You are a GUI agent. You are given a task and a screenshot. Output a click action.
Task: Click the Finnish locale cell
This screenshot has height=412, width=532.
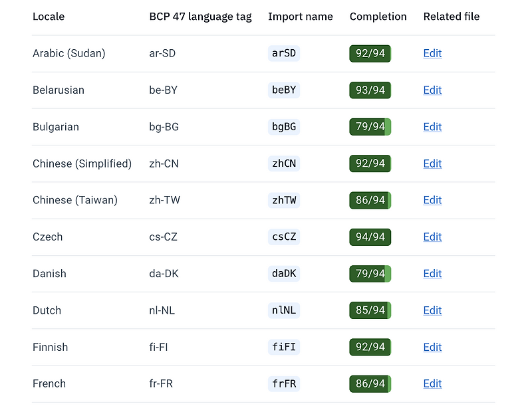point(51,347)
